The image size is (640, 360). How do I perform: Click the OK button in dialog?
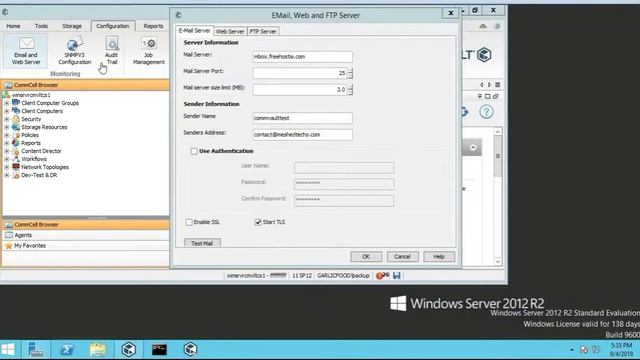(366, 256)
